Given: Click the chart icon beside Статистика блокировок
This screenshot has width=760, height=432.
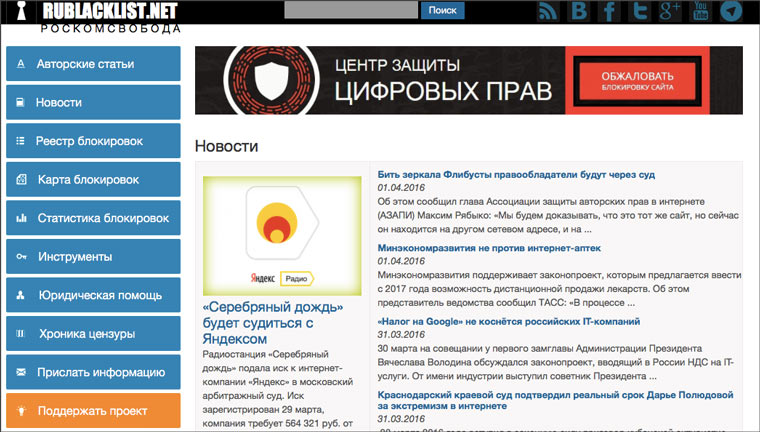Looking at the screenshot, I should click(x=21, y=218).
